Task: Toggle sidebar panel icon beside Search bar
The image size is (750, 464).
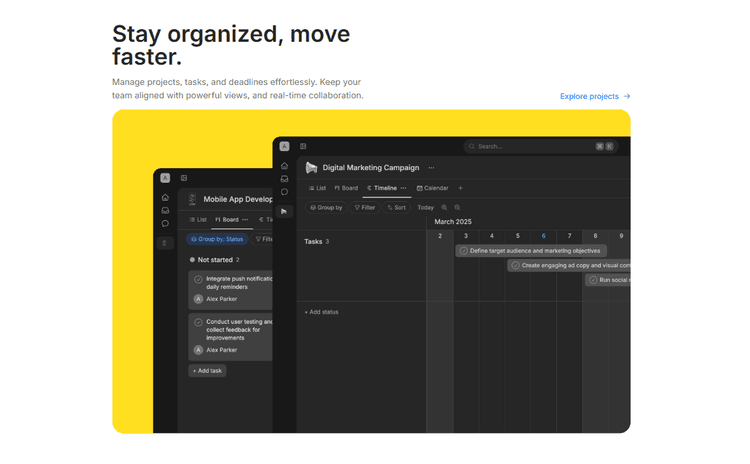Action: click(303, 146)
